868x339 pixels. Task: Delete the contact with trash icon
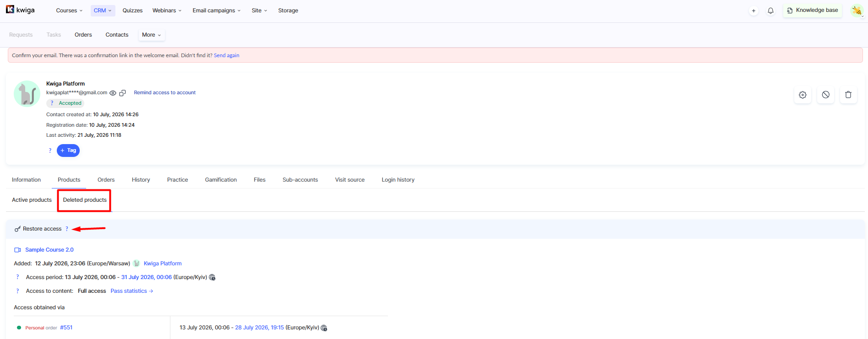click(848, 95)
